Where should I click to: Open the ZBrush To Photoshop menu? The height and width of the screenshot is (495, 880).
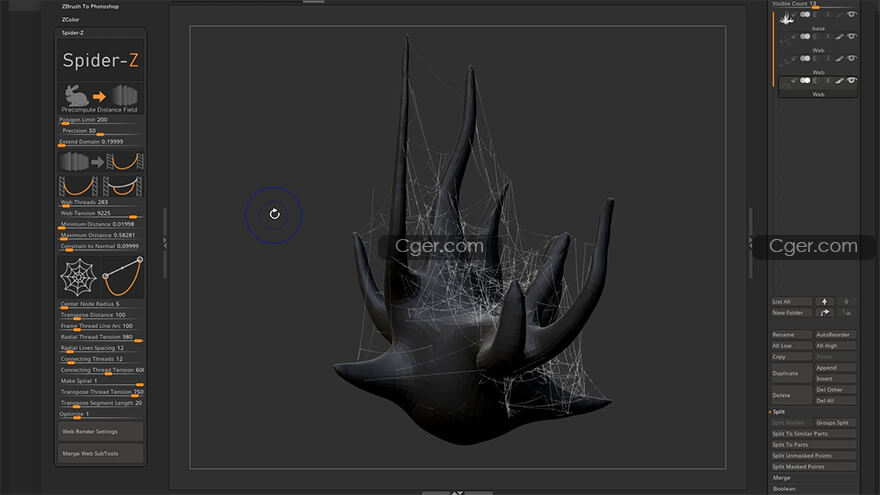point(90,6)
